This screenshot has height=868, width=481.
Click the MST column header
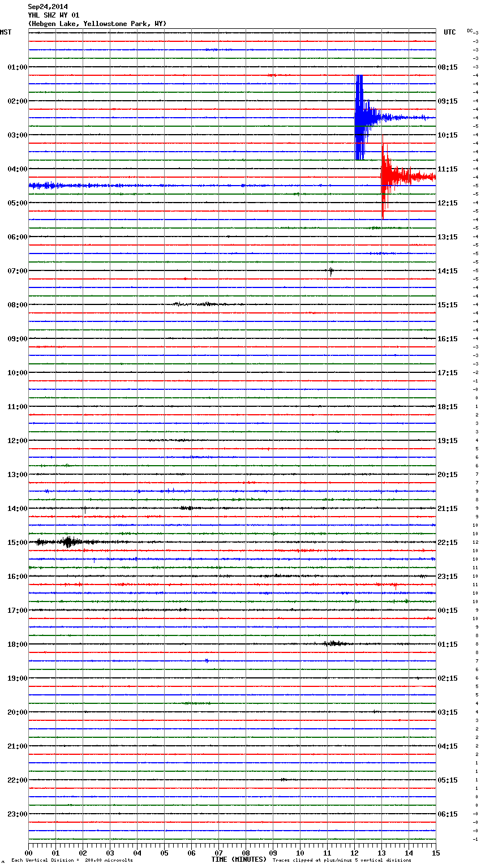(x=6, y=32)
